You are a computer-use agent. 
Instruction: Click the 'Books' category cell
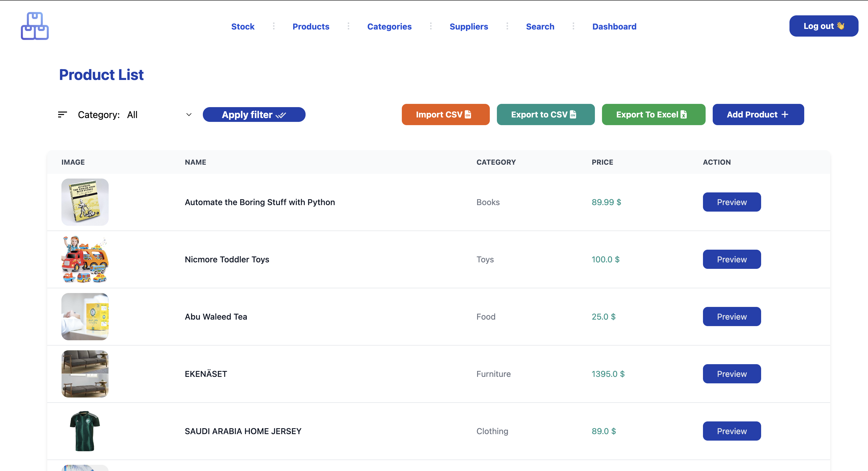(488, 202)
